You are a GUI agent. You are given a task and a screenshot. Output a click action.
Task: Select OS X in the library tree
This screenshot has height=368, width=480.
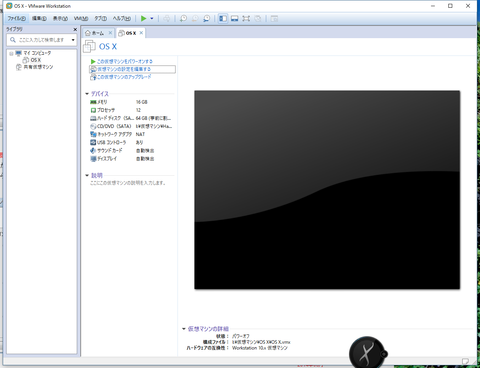coord(36,60)
